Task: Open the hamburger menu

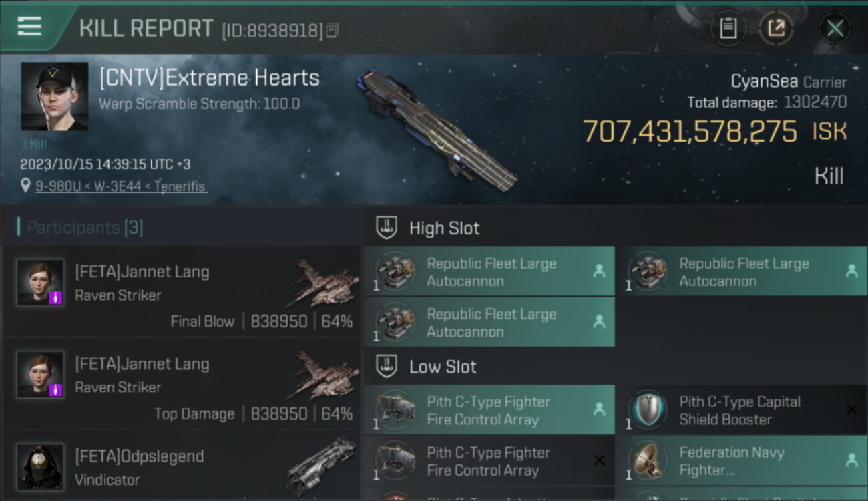Action: point(29,27)
